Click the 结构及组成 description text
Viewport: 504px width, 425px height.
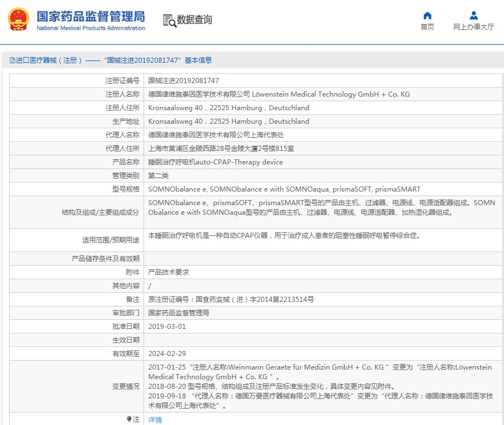[x=321, y=207]
